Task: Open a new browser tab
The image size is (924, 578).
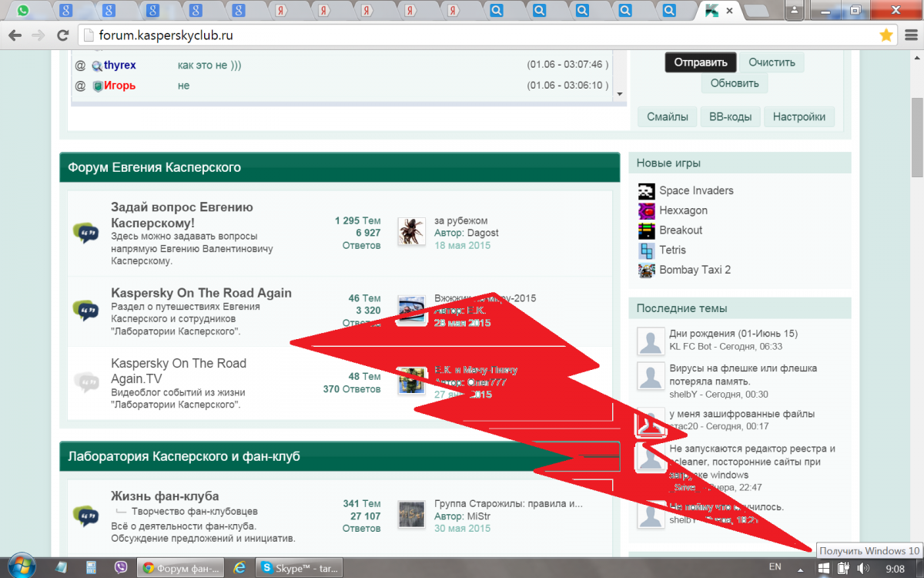Action: pos(758,11)
